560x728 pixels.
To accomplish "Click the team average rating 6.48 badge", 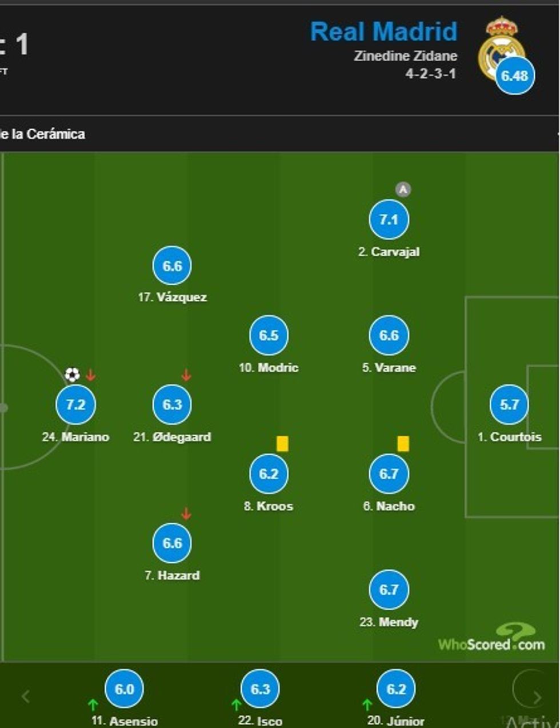I will click(x=515, y=75).
